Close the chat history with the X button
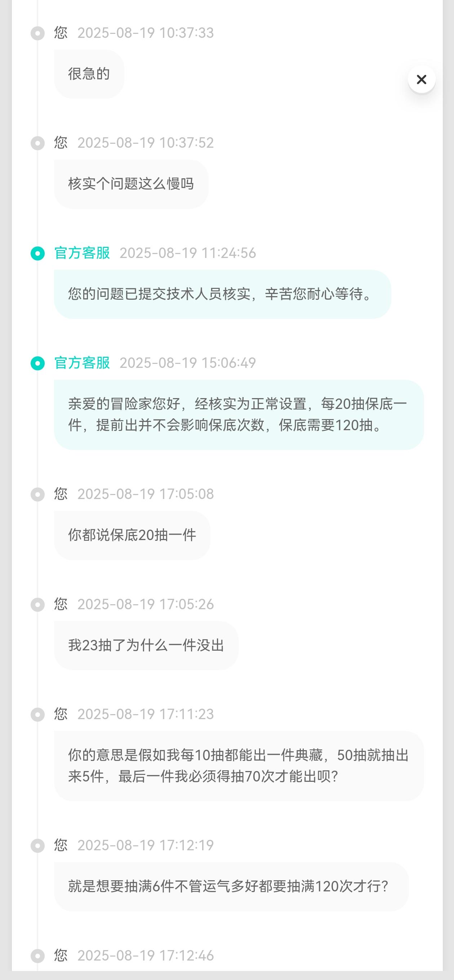Viewport: 454px width, 980px height. [x=422, y=80]
